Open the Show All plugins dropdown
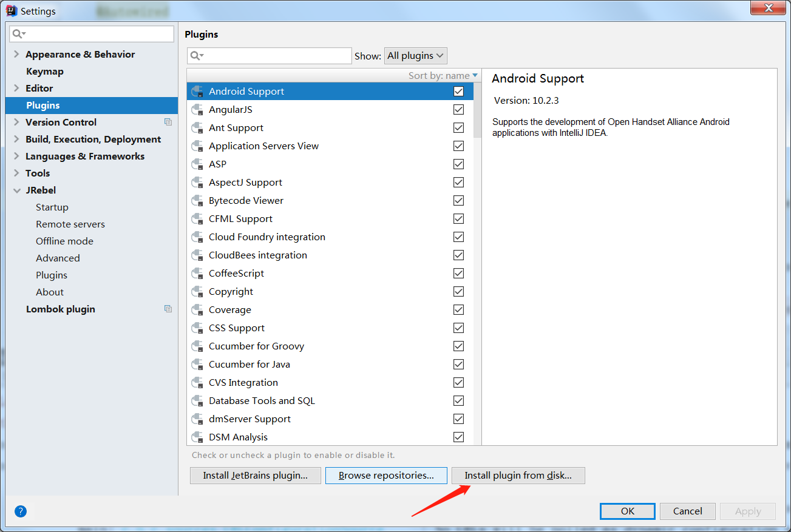This screenshot has height=532, width=791. [x=416, y=56]
